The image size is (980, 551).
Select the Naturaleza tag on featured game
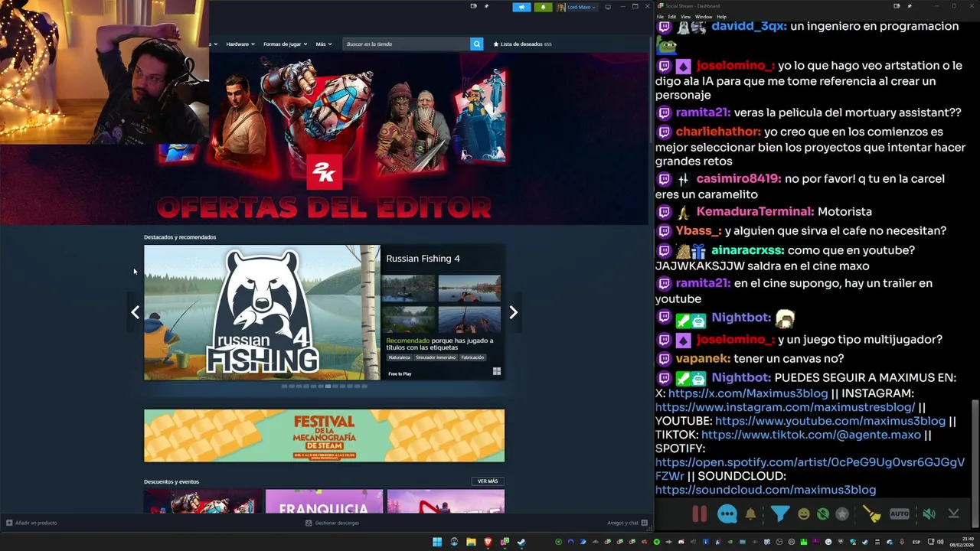(x=399, y=357)
